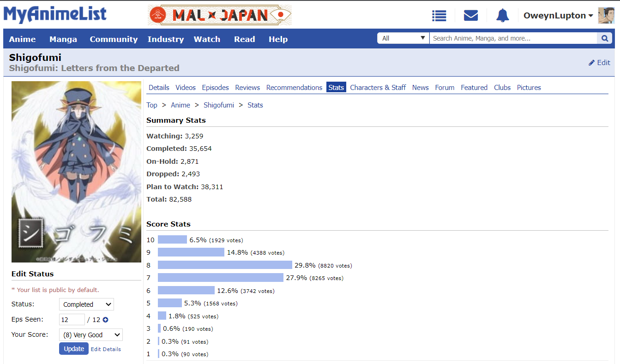Open the Community menu
The width and height of the screenshot is (620, 364).
click(x=114, y=39)
